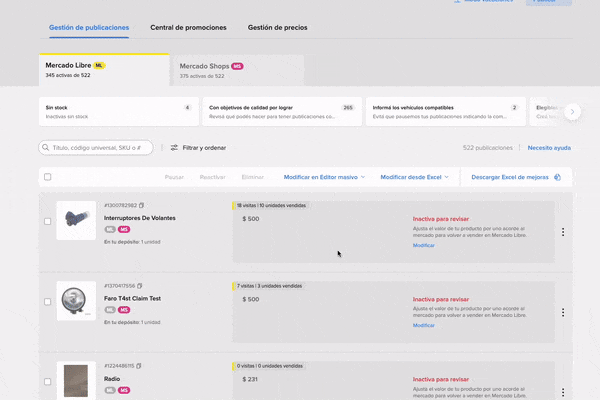This screenshot has width=600, height=400.
Task: Click the Radio listing title
Action: tap(112, 379)
